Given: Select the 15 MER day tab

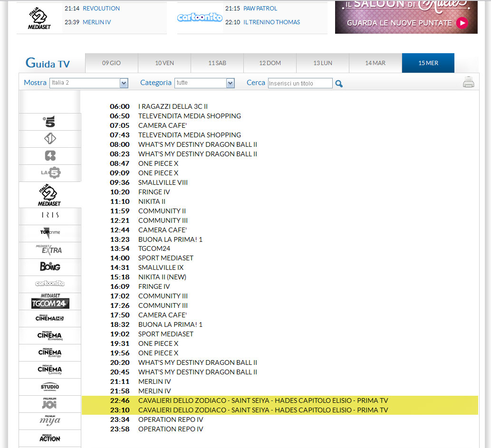Looking at the screenshot, I should [x=428, y=63].
